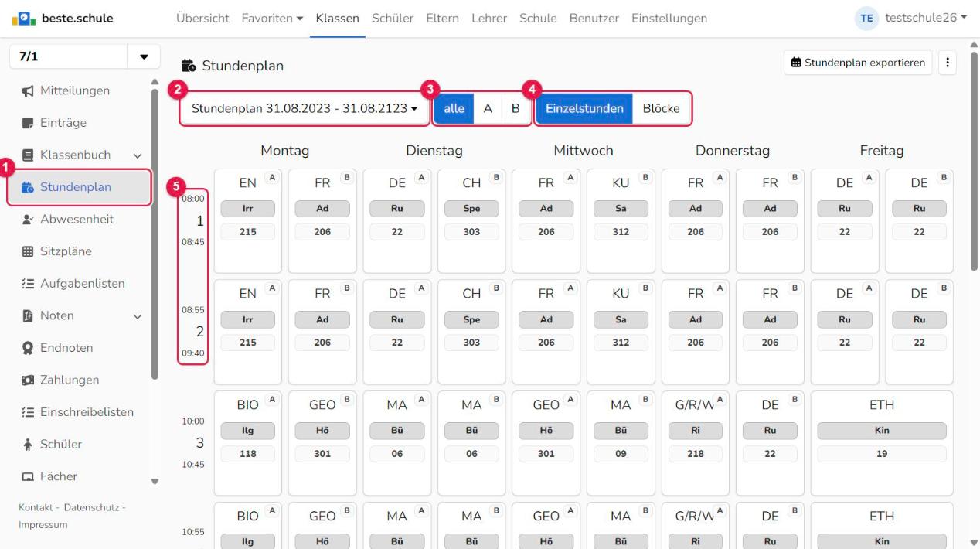Open Abwesenheit in the sidebar
Viewport: 980px width, 549px height.
77,219
